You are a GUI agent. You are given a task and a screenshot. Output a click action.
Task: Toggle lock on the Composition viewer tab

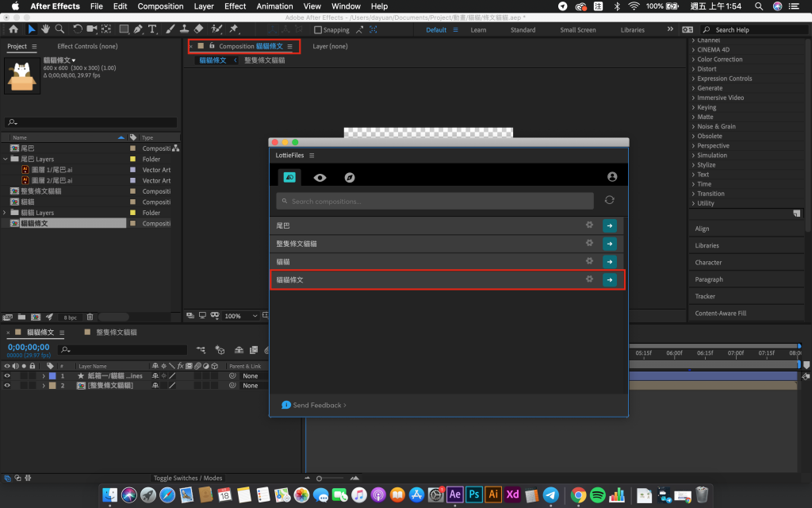211,46
